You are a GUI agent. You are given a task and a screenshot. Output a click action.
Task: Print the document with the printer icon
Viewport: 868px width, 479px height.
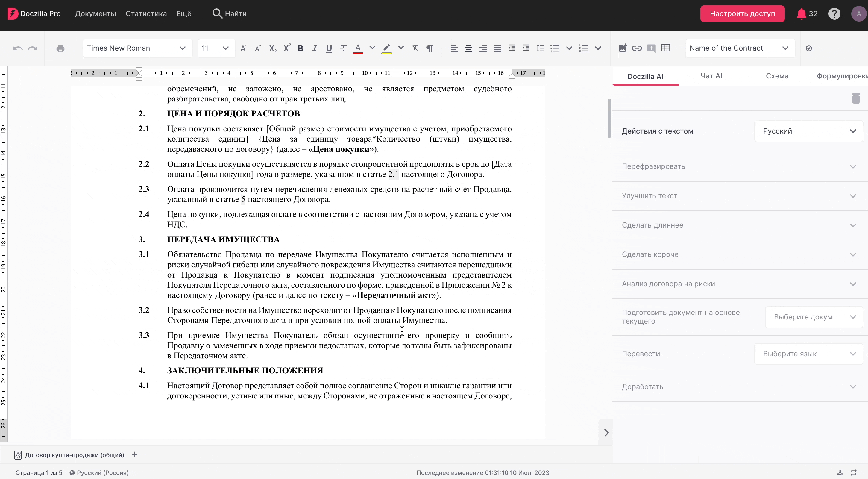(x=60, y=48)
